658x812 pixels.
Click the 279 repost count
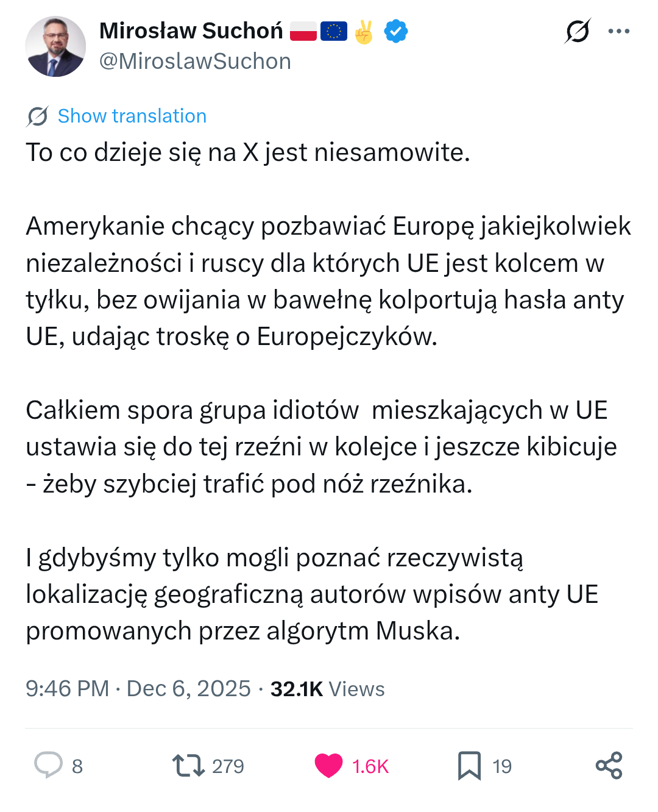click(x=228, y=766)
